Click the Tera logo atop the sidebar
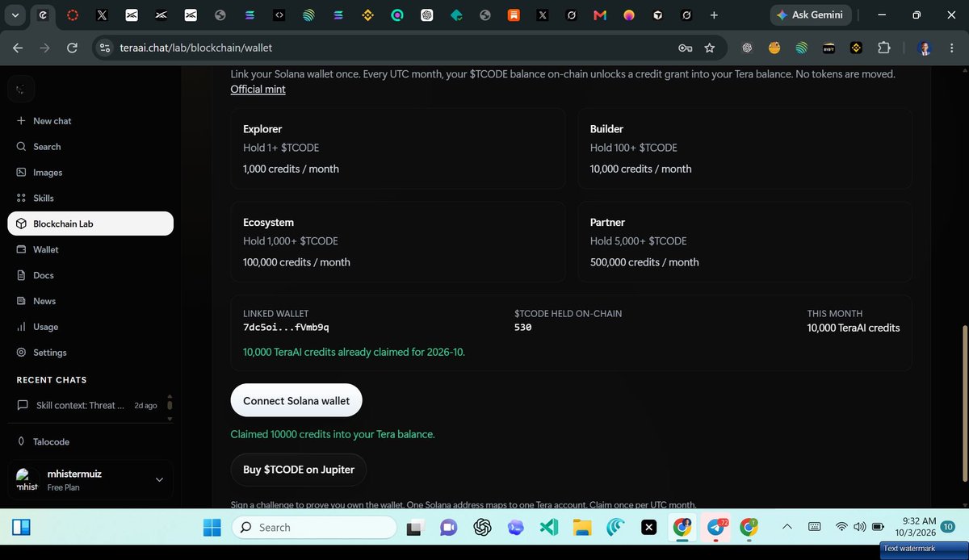 tap(21, 90)
